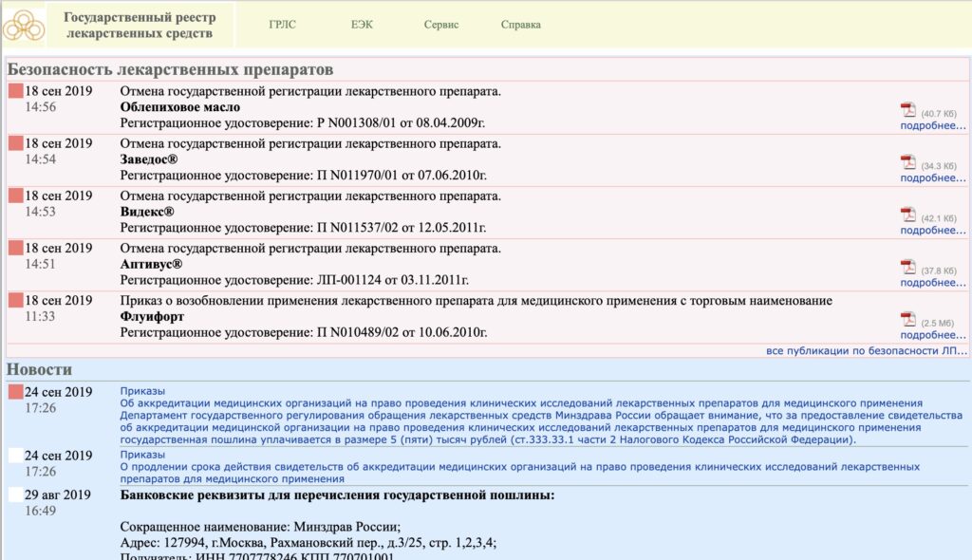Image resolution: width=972 pixels, height=560 pixels.
Task: Open the Справка menu
Action: click(x=521, y=25)
